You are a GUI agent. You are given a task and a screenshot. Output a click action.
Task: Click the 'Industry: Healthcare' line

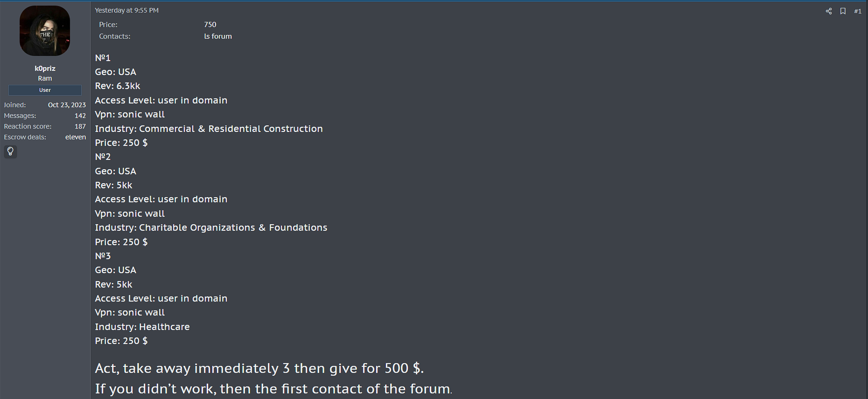point(142,327)
